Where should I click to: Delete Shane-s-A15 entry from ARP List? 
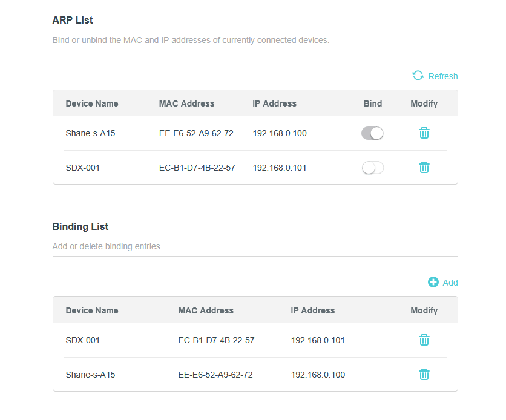click(424, 133)
